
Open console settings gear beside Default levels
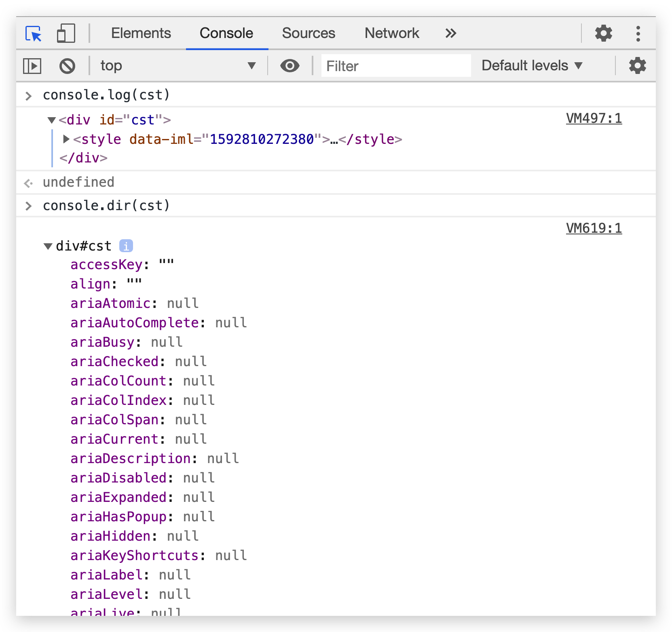[637, 66]
